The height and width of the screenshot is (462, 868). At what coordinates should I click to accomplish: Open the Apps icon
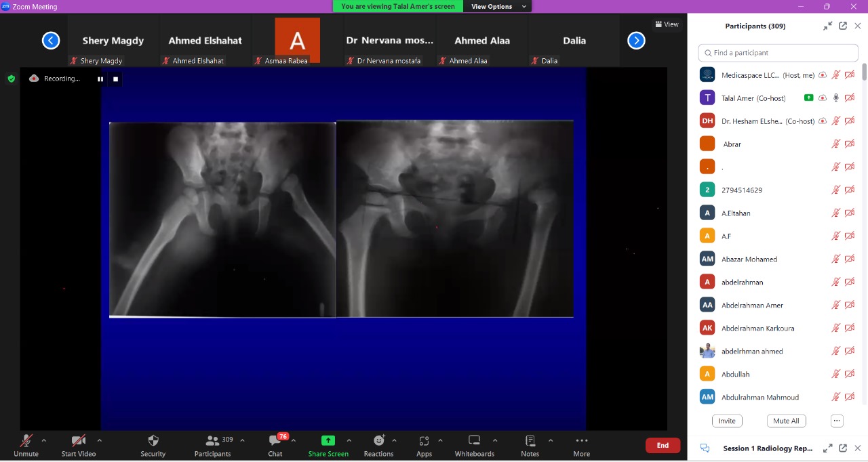(x=424, y=441)
